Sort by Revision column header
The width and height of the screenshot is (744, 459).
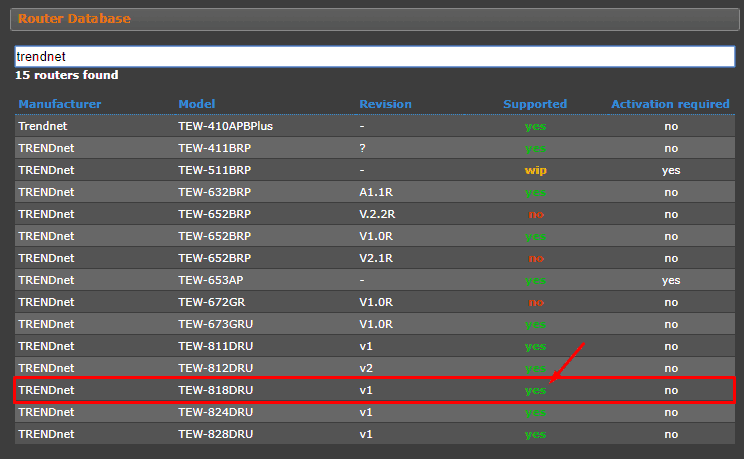click(385, 104)
